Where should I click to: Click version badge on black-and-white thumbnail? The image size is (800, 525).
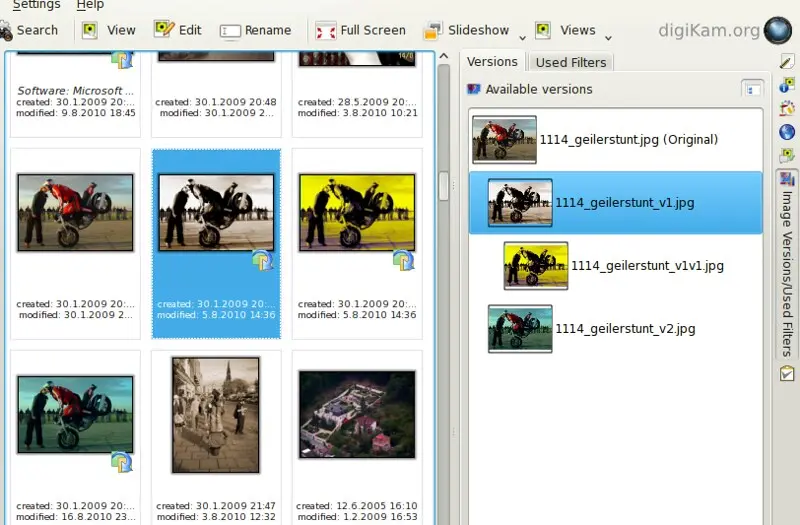pyautogui.click(x=263, y=260)
